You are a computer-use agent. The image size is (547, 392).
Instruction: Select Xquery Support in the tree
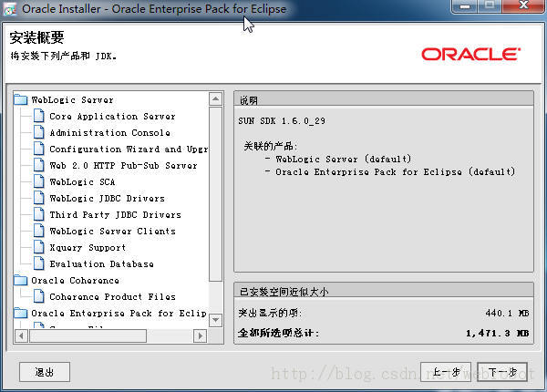(88, 248)
